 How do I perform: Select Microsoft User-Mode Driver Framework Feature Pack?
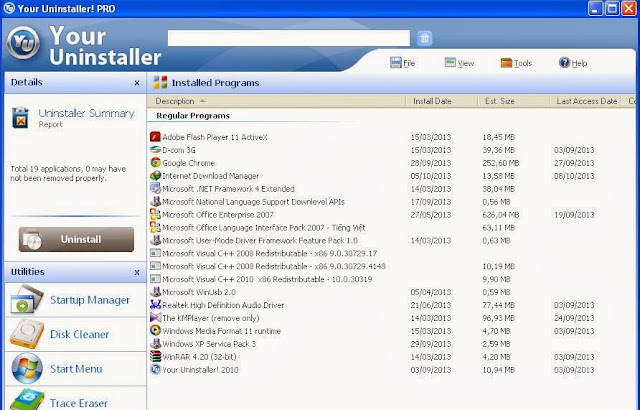click(260, 240)
